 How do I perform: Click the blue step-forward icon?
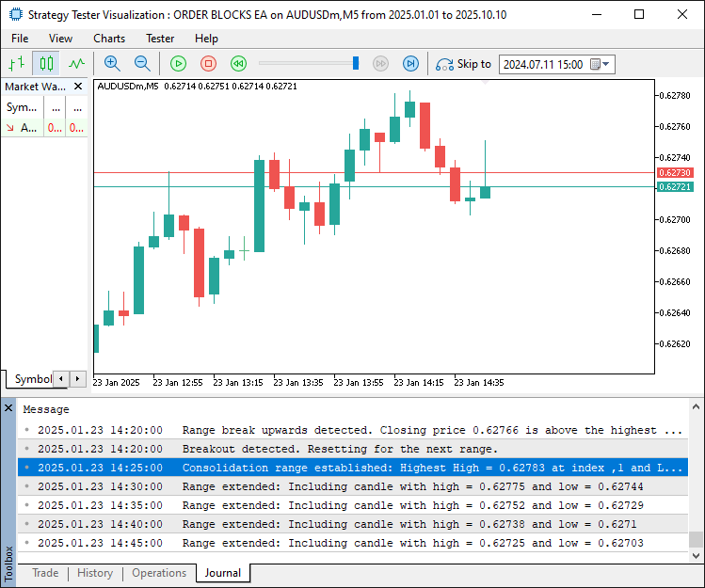pyautogui.click(x=410, y=64)
